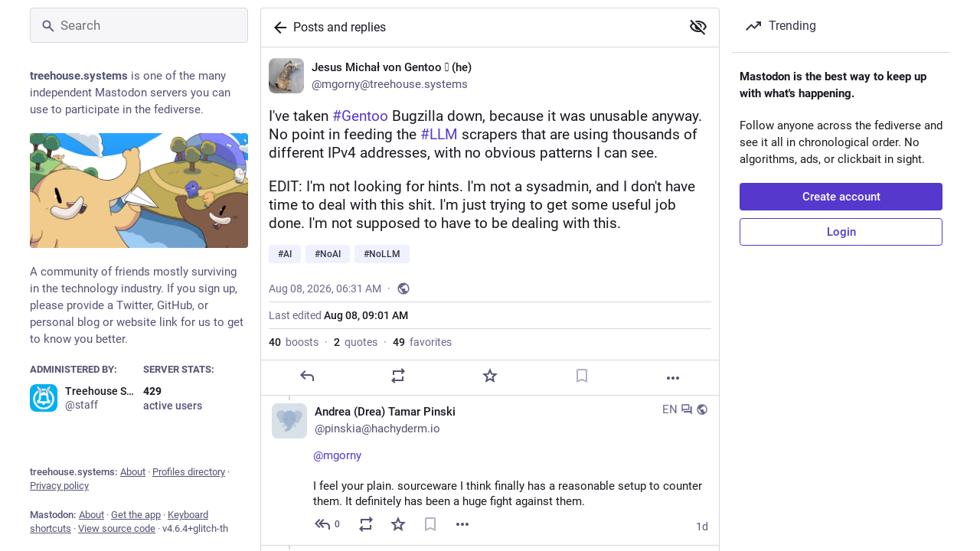Click the Login button
Screen dimensions: 980x551
(841, 232)
